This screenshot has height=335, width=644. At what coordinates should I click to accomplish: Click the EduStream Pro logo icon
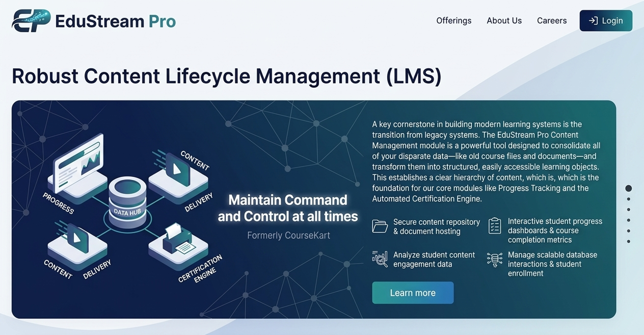click(x=31, y=21)
